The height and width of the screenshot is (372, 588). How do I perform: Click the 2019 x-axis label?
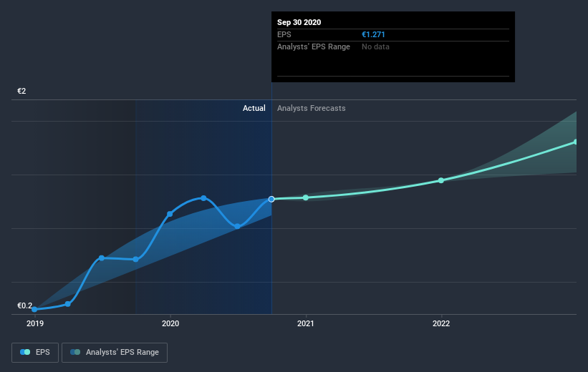pos(35,323)
